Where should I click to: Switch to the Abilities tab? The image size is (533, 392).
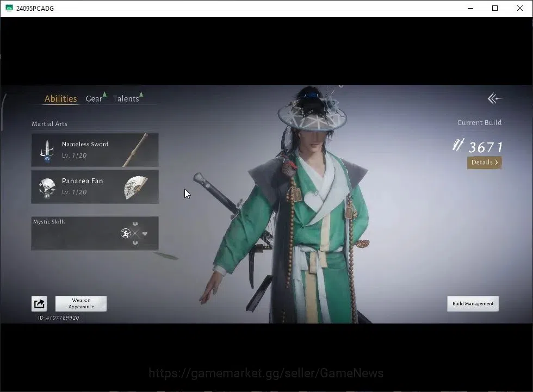60,98
